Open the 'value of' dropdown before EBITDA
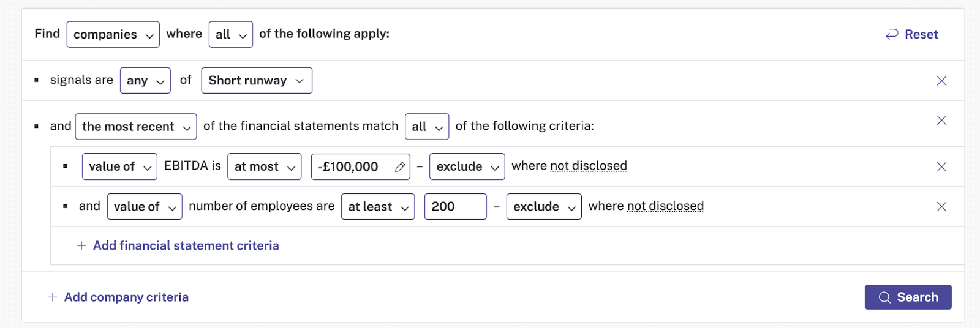Image resolution: width=980 pixels, height=328 pixels. click(x=119, y=166)
